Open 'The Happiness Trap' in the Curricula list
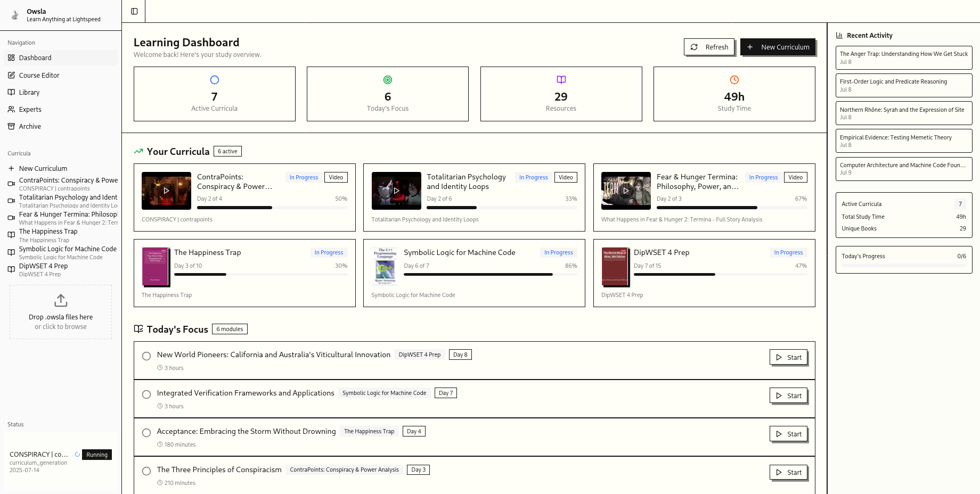 point(48,231)
